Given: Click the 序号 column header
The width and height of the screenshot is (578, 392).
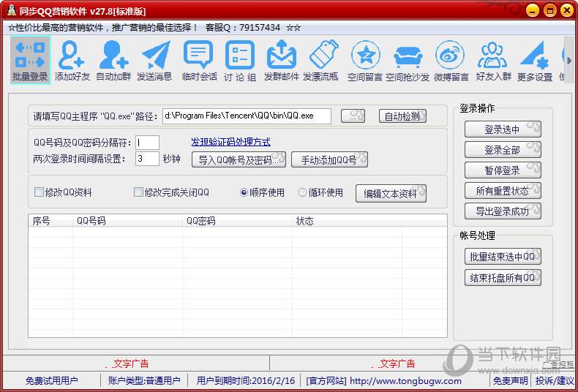Looking at the screenshot, I should click(x=51, y=221).
